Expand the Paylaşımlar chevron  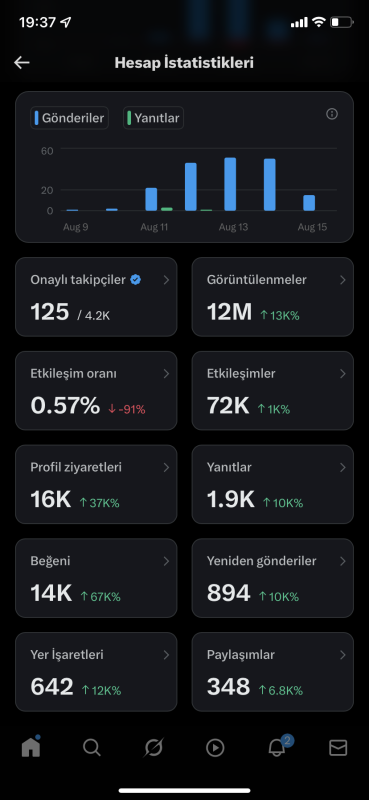342,655
